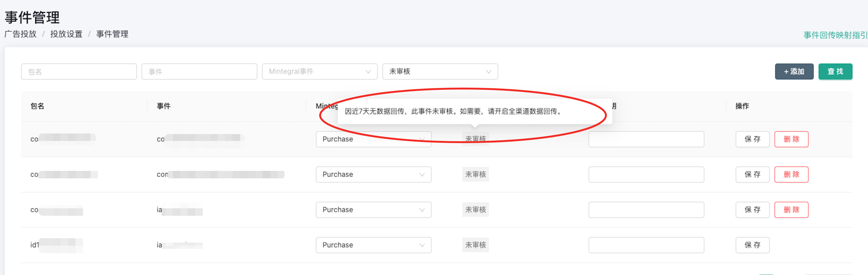The width and height of the screenshot is (868, 275).
Task: Click 删除 in the third row
Action: click(791, 210)
